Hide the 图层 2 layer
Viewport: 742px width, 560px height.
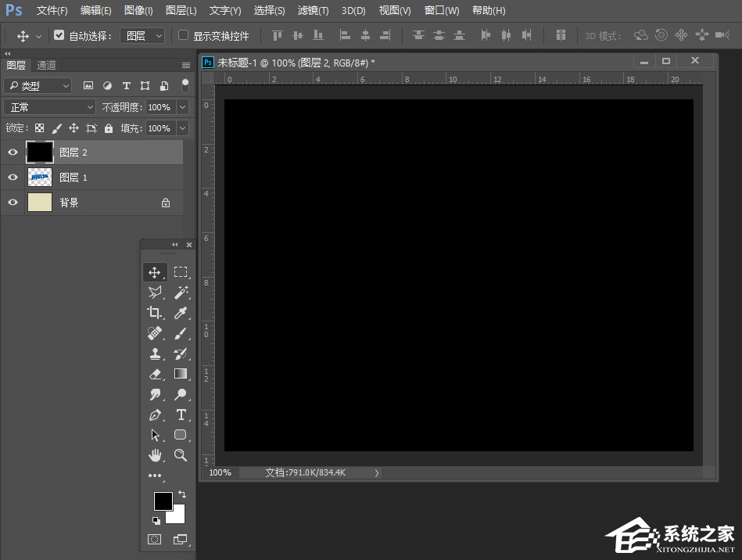[x=13, y=153]
